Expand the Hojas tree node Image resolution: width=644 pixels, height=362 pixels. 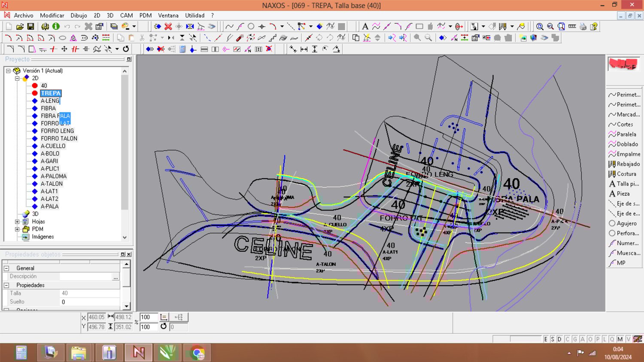click(17, 222)
